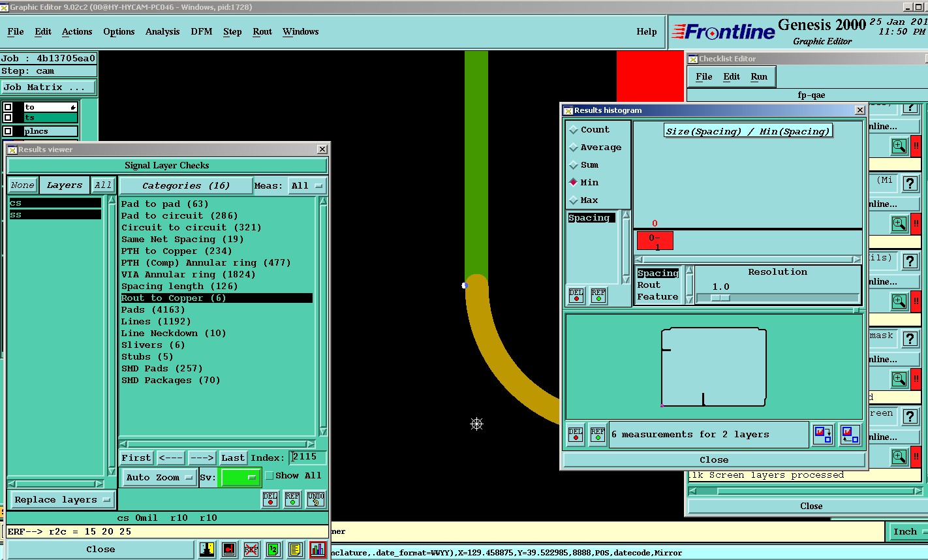Click the help icon next to the '(Mi' checklist item

coord(910,183)
